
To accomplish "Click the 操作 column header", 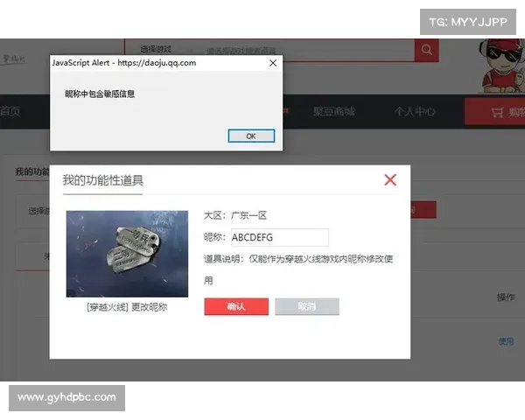I will click(x=506, y=297).
